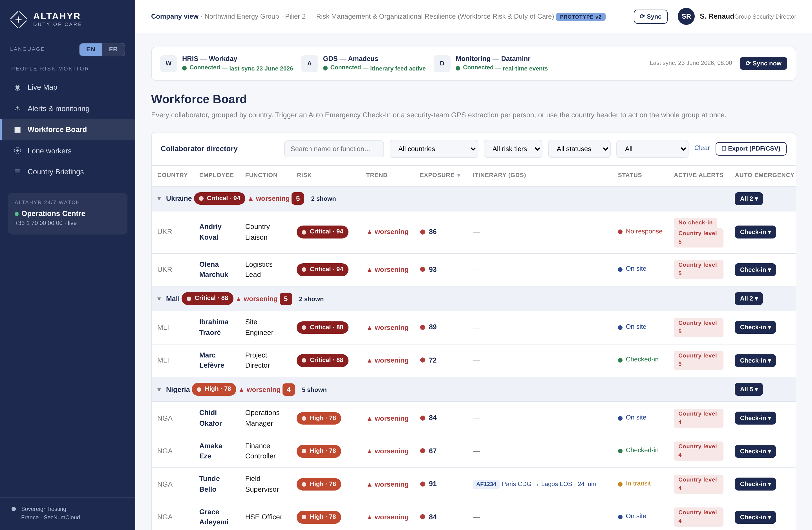
Task: Open the Ukraine All 2 group action dropdown
Action: coord(749,198)
